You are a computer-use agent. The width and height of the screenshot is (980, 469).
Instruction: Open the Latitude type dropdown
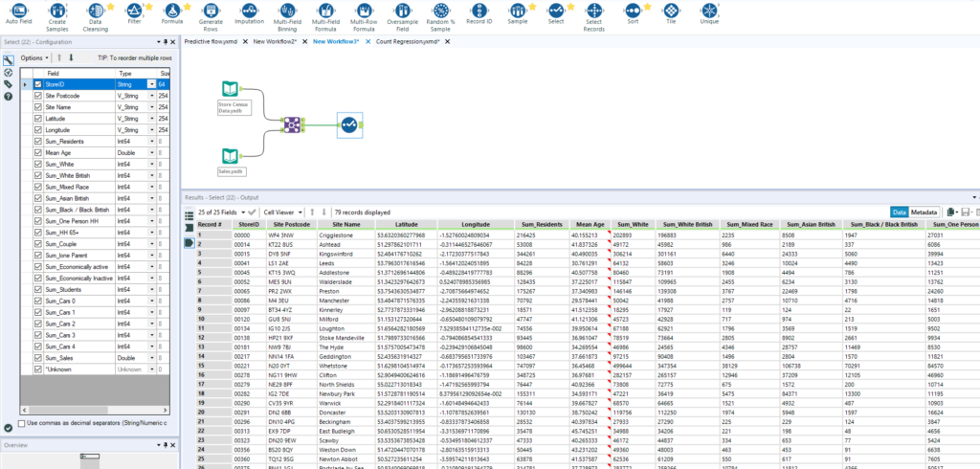152,118
